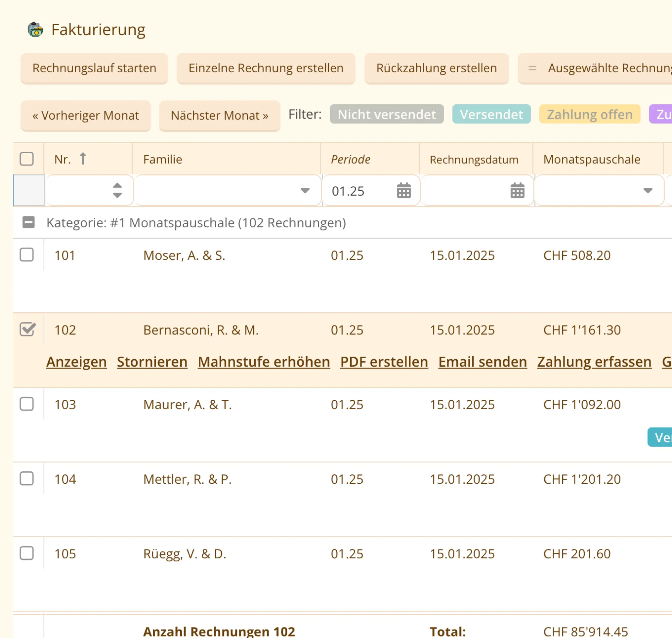Click the Fakturierung camera icon
Image resolution: width=672 pixels, height=638 pixels.
[x=35, y=30]
